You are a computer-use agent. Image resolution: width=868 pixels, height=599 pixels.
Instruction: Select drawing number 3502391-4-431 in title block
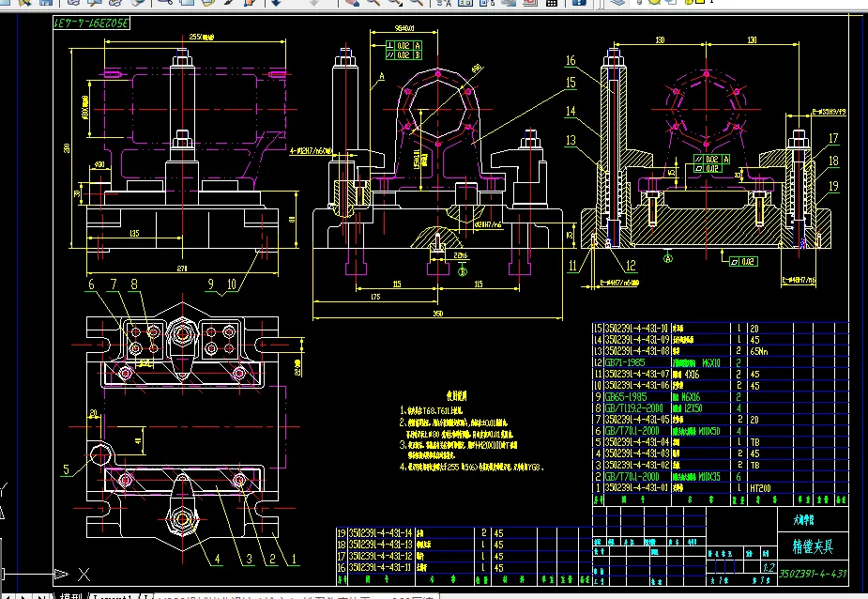pyautogui.click(x=813, y=573)
